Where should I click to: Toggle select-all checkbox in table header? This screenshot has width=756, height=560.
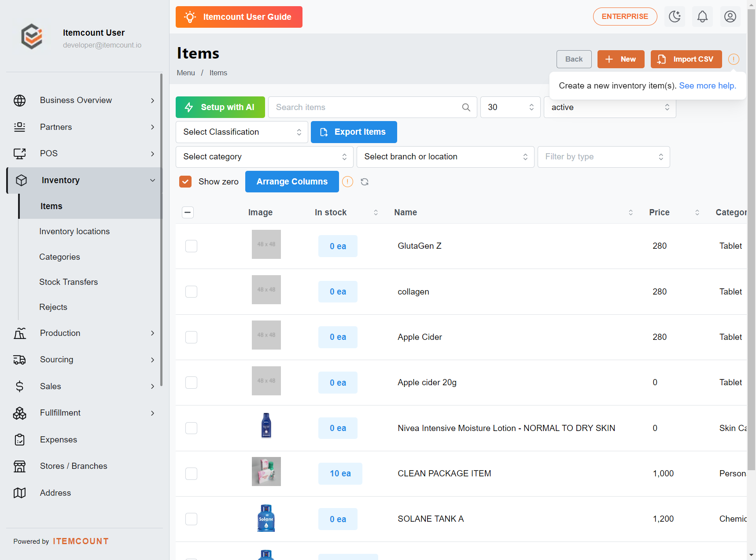[x=188, y=213]
